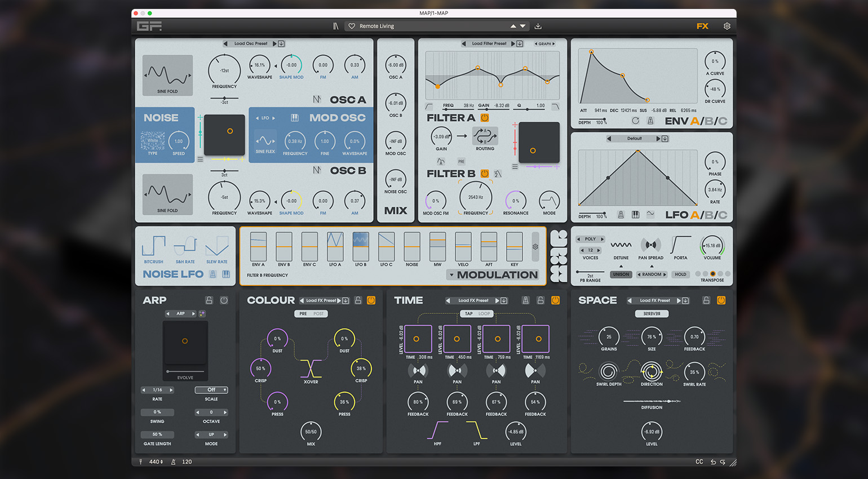868x479 pixels.
Task: Click the metronome sync icon in ENV panel
Action: coord(650,121)
